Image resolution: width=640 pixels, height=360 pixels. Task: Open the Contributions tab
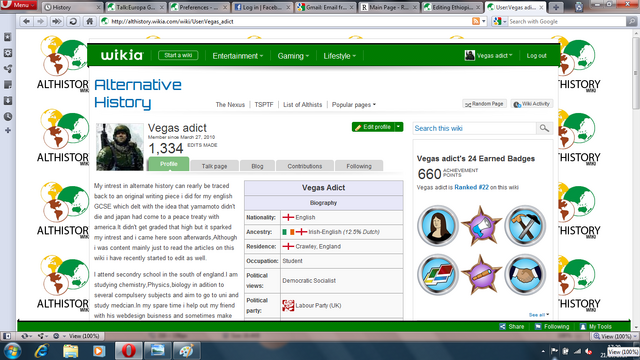point(304,166)
